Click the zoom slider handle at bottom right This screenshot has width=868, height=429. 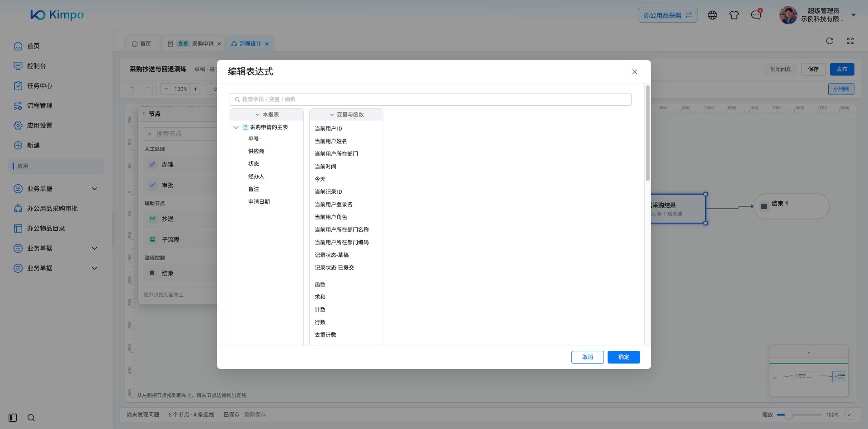click(789, 415)
